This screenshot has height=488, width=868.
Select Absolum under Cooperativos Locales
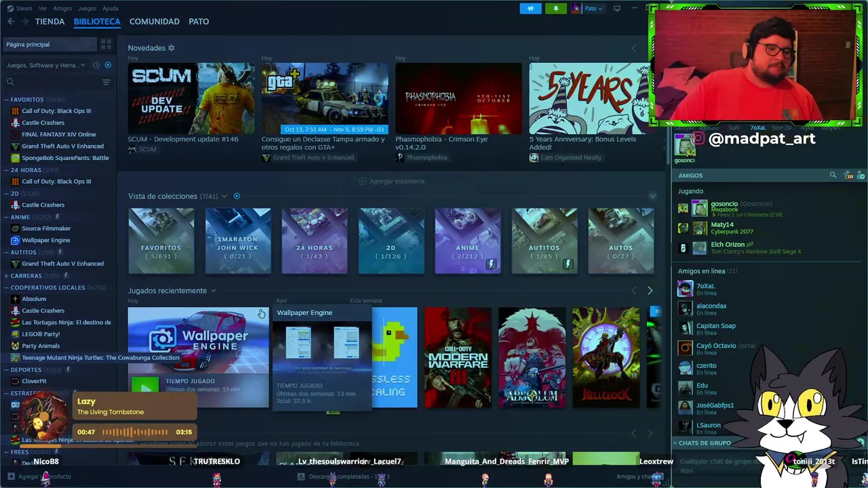click(34, 299)
